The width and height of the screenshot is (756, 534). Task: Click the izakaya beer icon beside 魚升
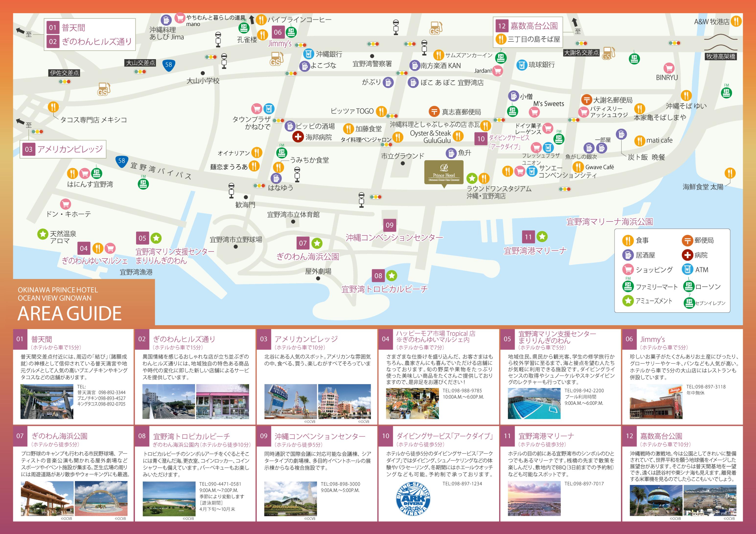(x=451, y=153)
